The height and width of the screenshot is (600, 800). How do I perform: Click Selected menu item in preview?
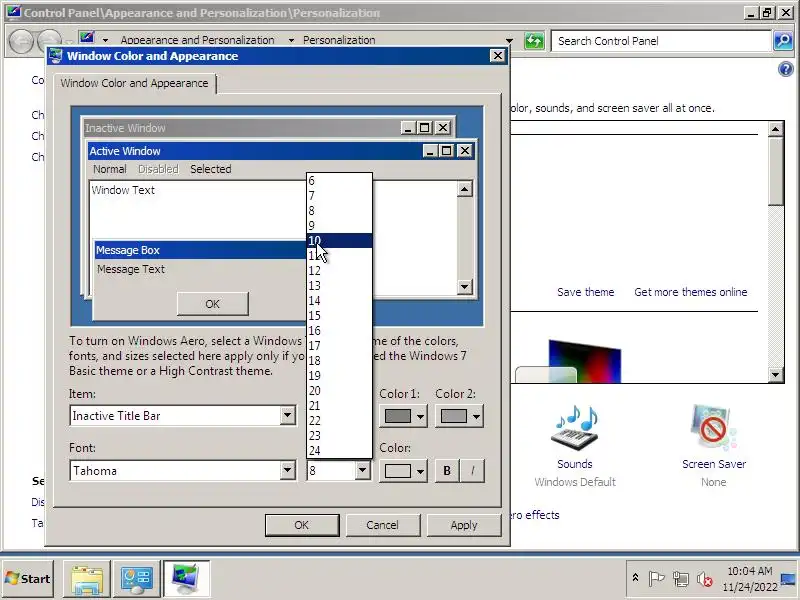[x=211, y=169]
